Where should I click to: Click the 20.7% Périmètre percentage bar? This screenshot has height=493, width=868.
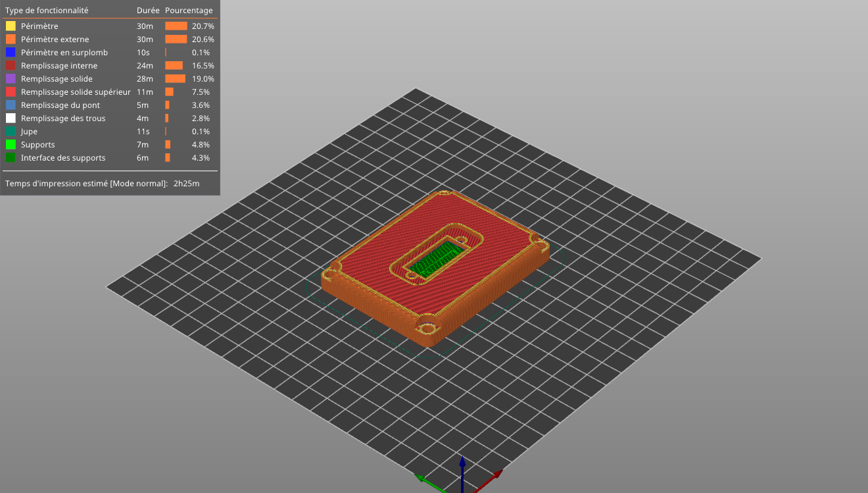pyautogui.click(x=176, y=26)
